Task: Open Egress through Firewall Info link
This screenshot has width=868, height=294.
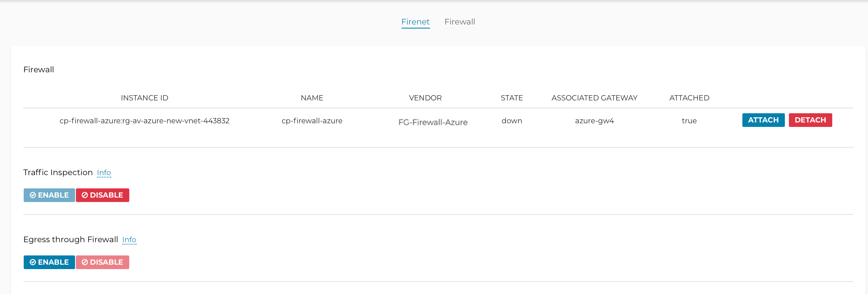Action: 129,240
